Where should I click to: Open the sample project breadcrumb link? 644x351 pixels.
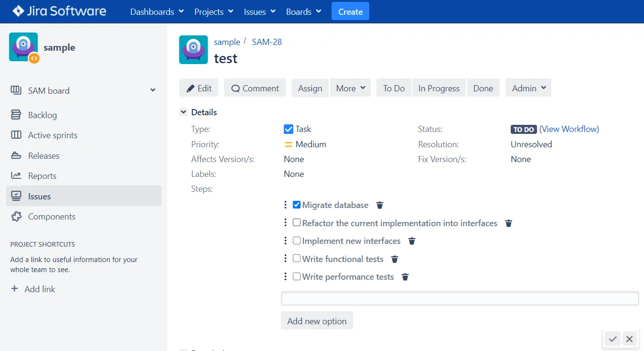(227, 42)
